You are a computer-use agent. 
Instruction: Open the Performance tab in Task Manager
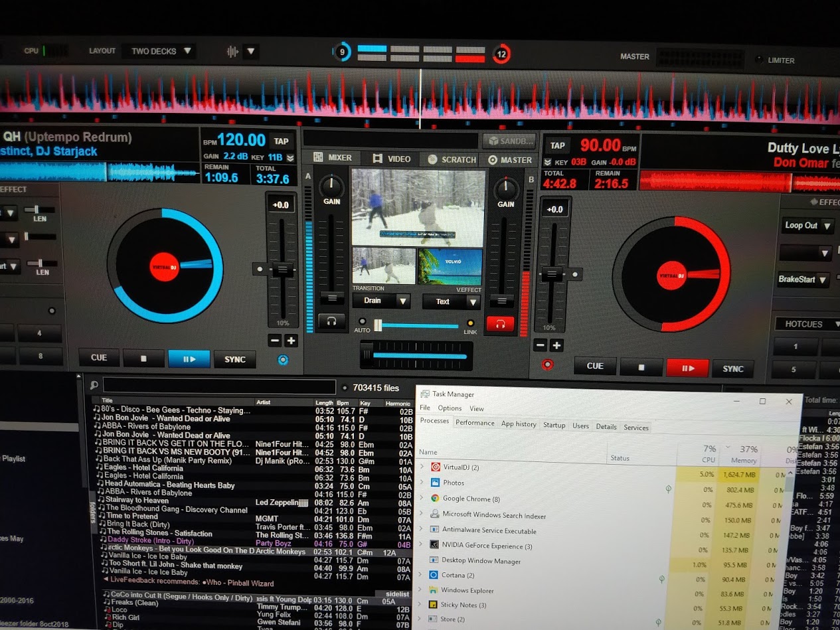[x=475, y=423]
